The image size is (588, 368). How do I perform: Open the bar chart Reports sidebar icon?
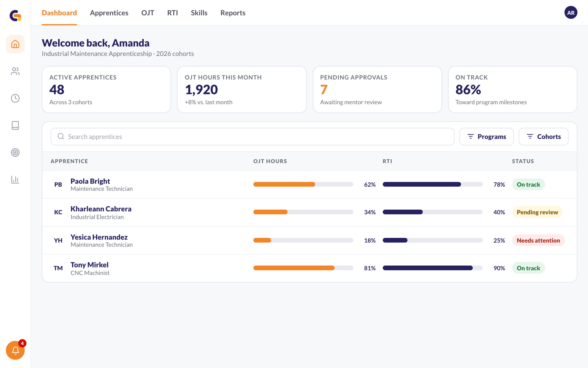coord(15,180)
